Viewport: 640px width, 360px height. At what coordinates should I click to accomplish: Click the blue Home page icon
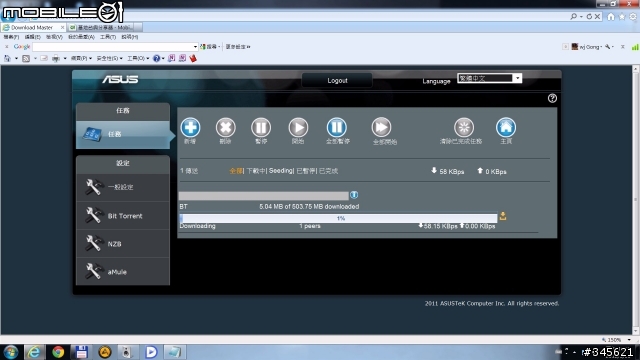[506, 127]
